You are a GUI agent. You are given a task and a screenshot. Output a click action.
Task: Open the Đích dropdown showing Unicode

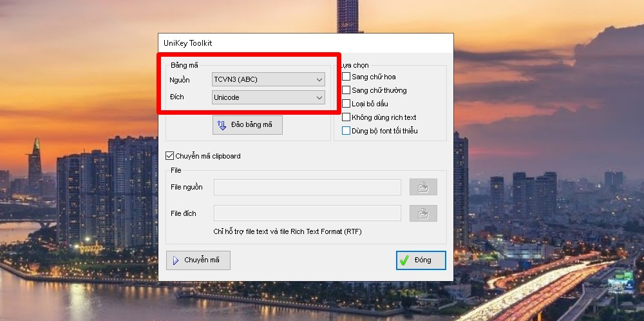pos(269,97)
